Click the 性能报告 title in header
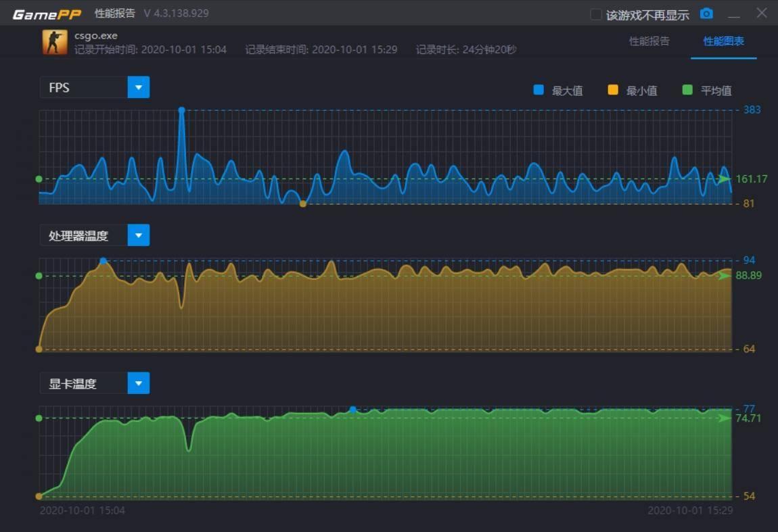The height and width of the screenshot is (532, 778). click(x=114, y=14)
